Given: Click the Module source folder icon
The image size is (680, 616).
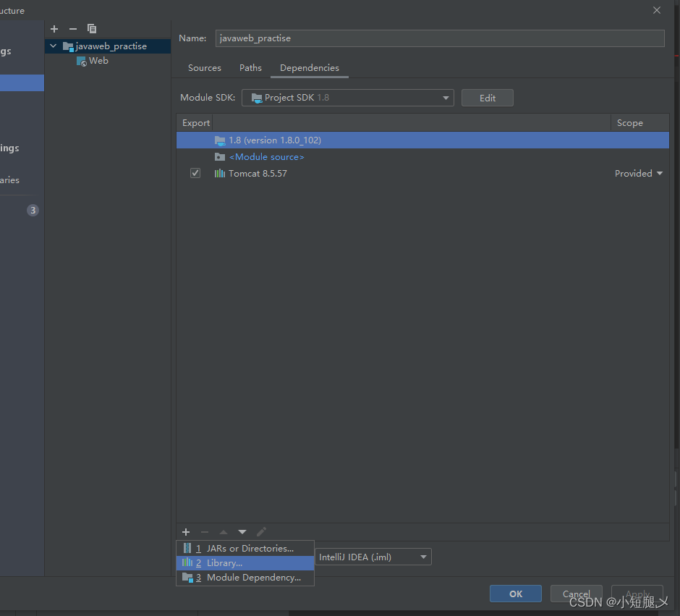Looking at the screenshot, I should click(221, 156).
